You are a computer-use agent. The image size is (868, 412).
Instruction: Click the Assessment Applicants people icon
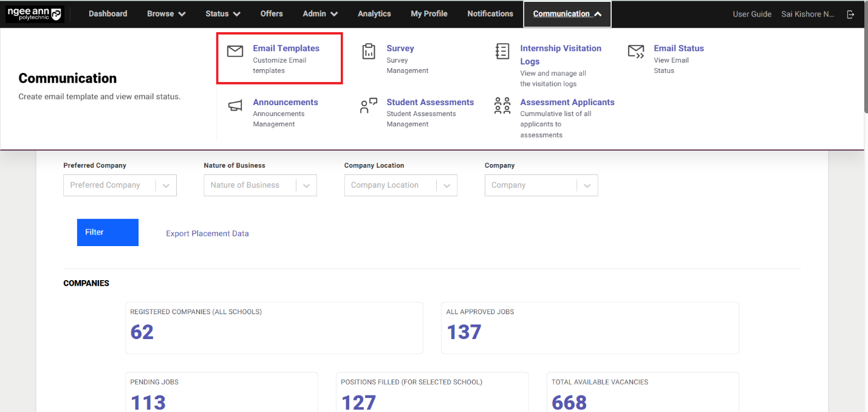[502, 106]
